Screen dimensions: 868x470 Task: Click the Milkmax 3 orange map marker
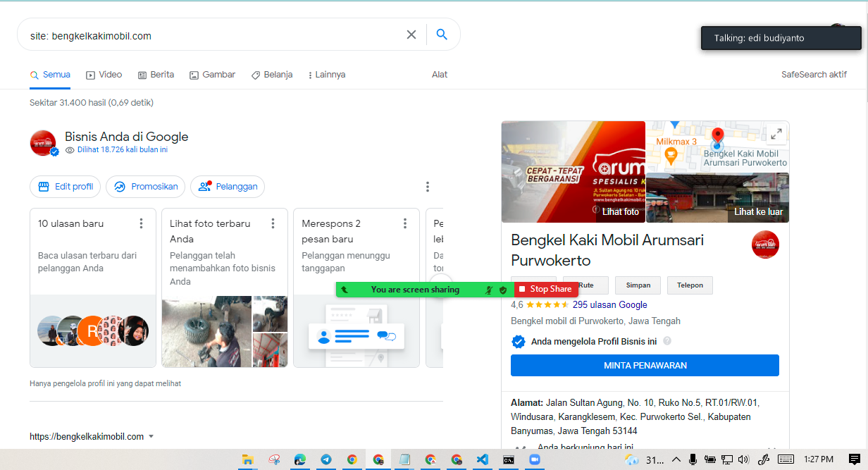click(x=671, y=156)
